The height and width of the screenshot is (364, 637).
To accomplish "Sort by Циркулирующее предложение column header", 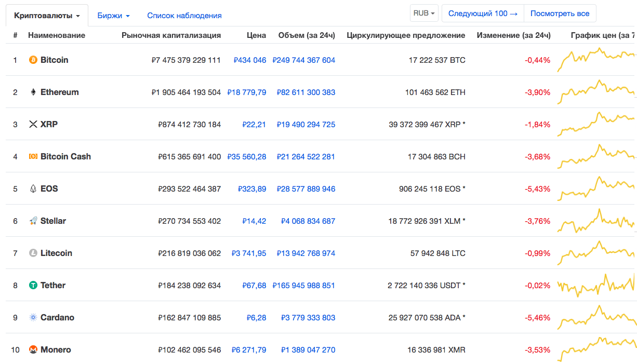I will pyautogui.click(x=406, y=35).
